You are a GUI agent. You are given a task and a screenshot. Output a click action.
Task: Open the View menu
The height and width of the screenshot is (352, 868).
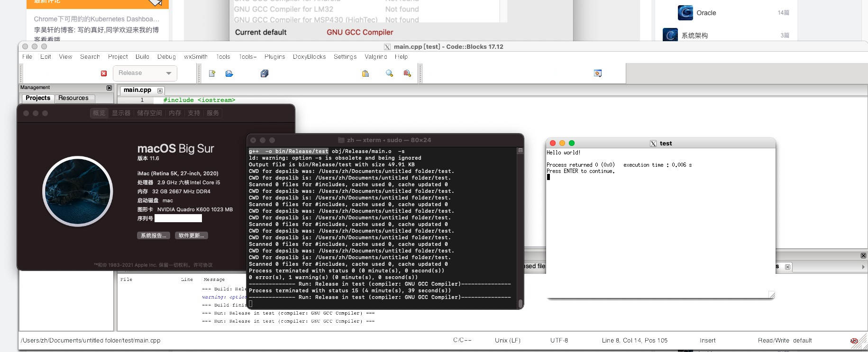pos(65,57)
